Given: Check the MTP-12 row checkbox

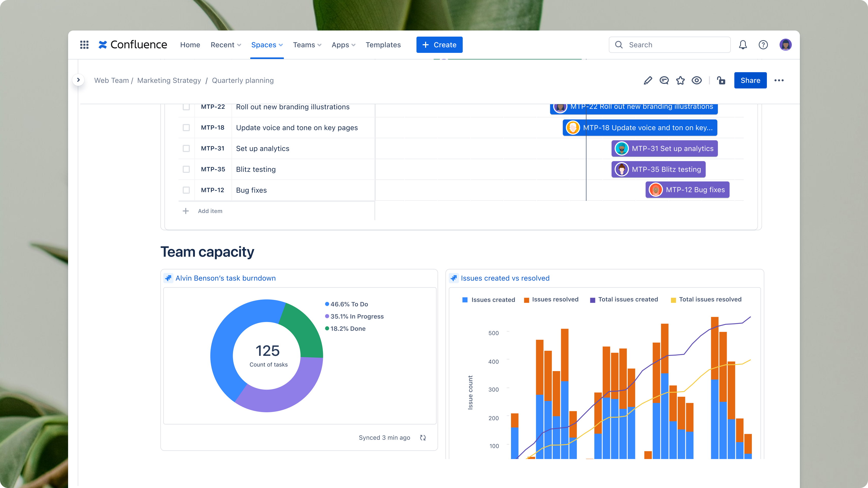Looking at the screenshot, I should coord(186,190).
